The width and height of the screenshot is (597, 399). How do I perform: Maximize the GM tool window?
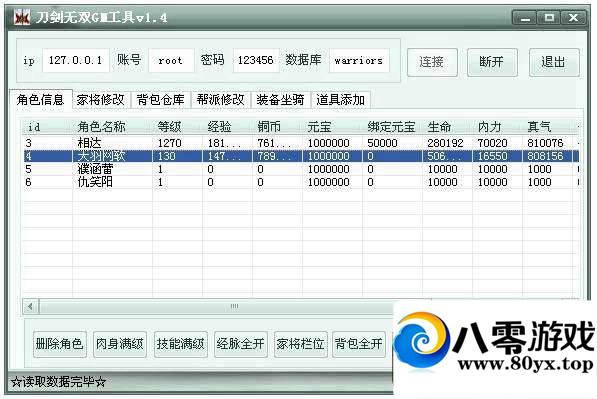point(549,18)
